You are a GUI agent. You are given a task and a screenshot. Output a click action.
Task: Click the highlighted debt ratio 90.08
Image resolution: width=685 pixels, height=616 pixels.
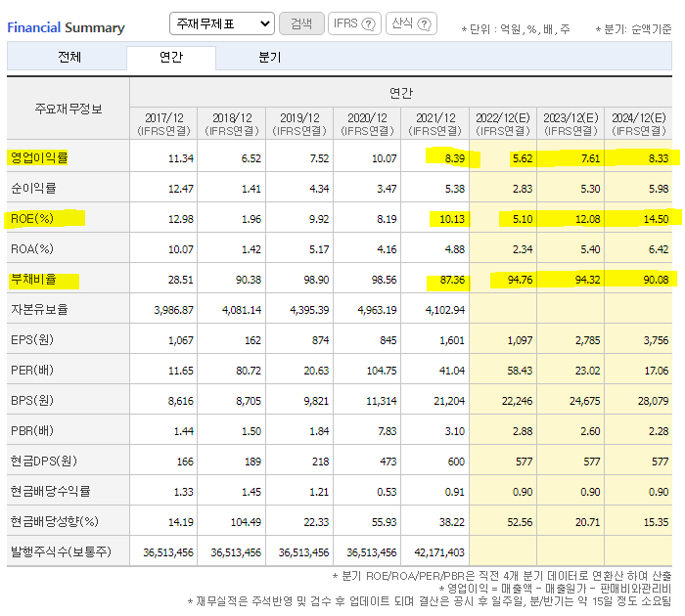[x=657, y=280]
